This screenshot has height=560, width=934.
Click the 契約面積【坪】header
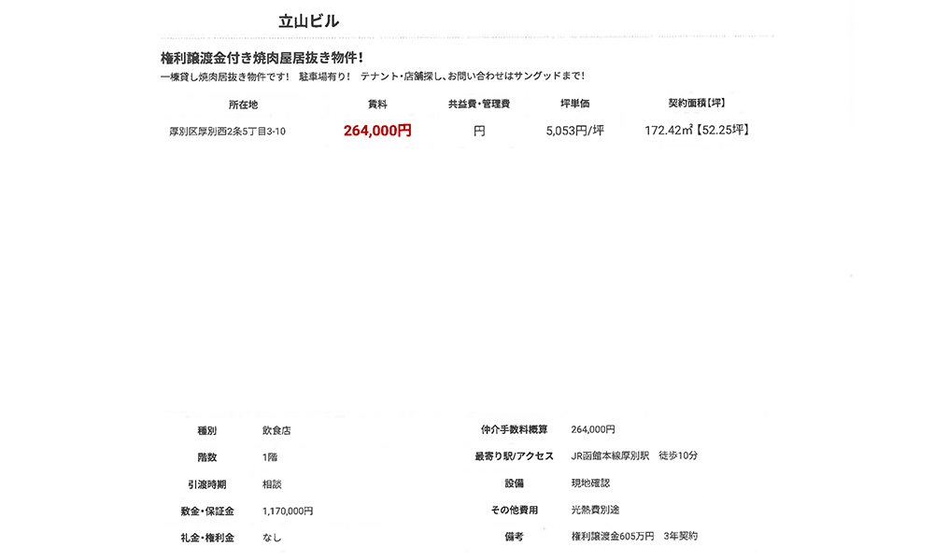[x=698, y=103]
